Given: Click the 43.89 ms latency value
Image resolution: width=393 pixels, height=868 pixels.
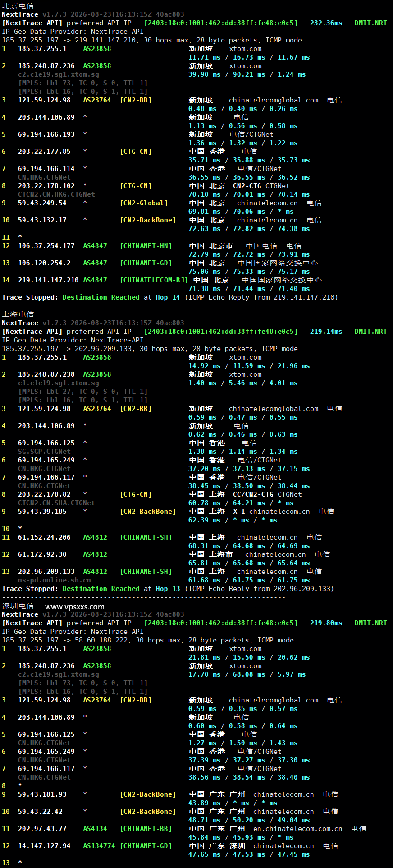Looking at the screenshot, I should [205, 803].
